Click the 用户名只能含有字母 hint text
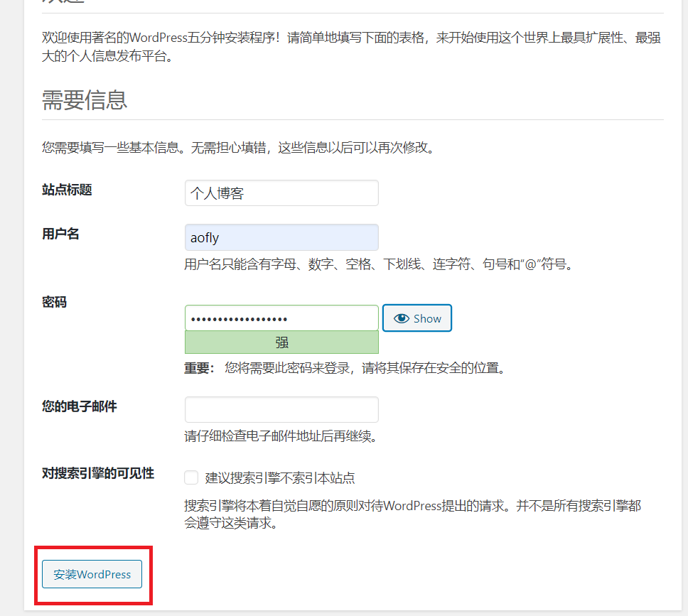The height and width of the screenshot is (616, 688). (x=379, y=264)
